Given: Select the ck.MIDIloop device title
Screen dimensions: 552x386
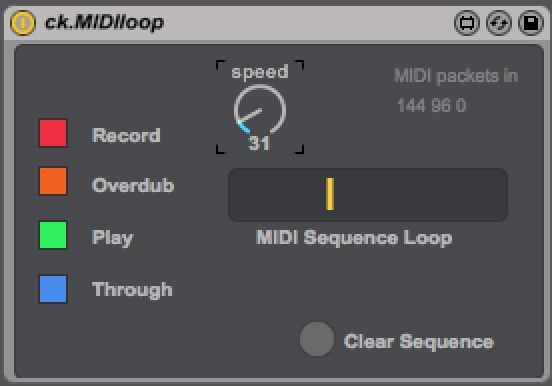Looking at the screenshot, I should click(104, 23).
